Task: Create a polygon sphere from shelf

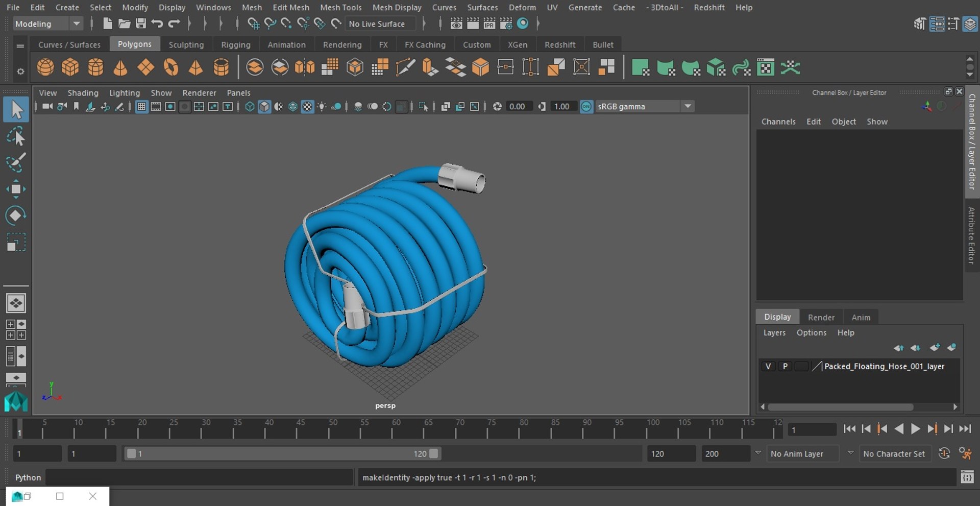Action: pyautogui.click(x=45, y=67)
